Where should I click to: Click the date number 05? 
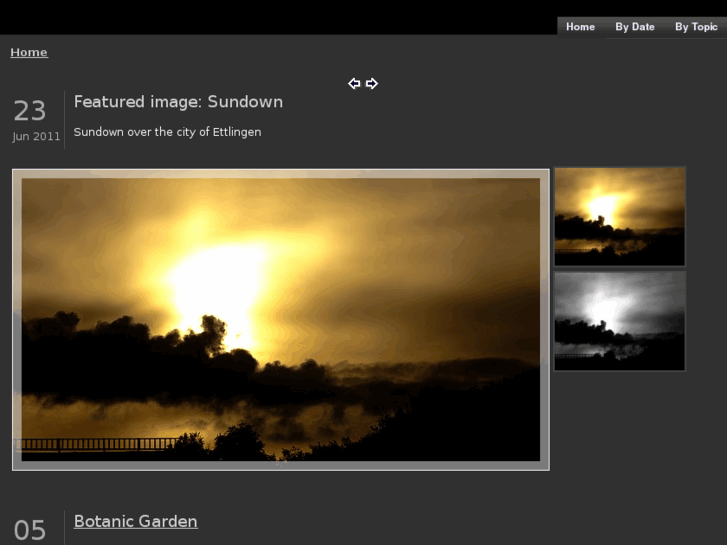(x=30, y=530)
